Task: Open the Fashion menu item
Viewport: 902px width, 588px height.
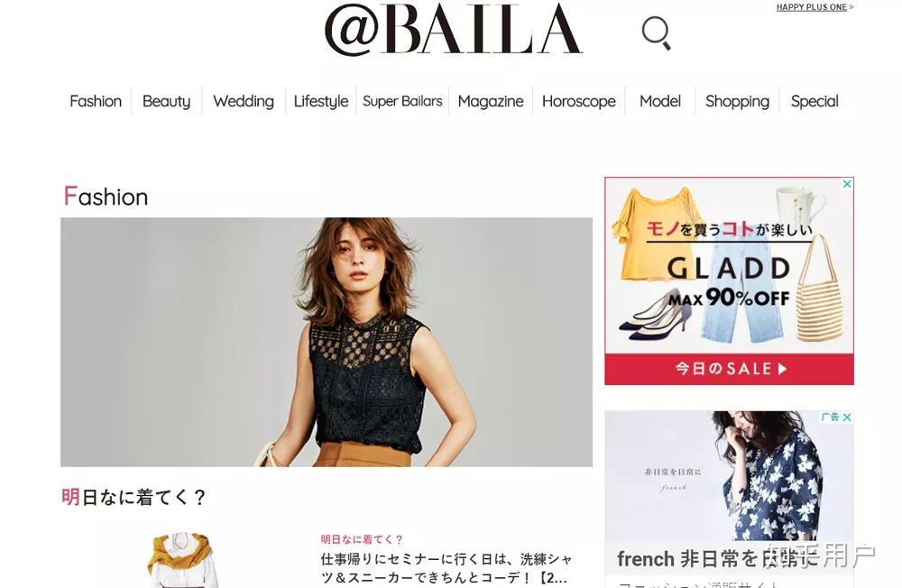Action: pyautogui.click(x=96, y=101)
